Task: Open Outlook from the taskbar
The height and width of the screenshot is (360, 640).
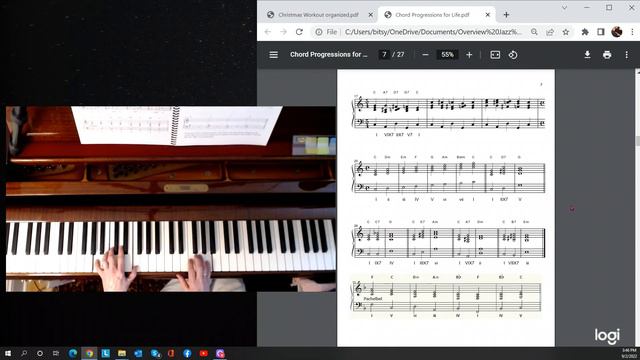Action: coord(138,353)
